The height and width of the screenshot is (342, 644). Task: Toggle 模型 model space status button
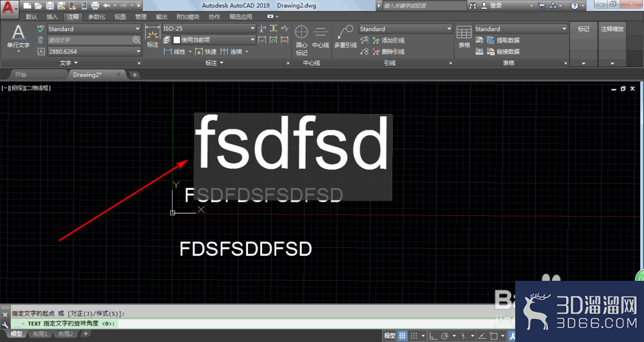[x=390, y=336]
